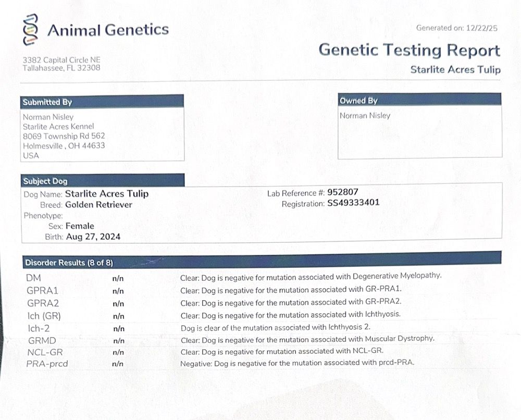Click the Tallahassee, FL 32308 address line
The width and height of the screenshot is (521, 420).
tap(61, 68)
